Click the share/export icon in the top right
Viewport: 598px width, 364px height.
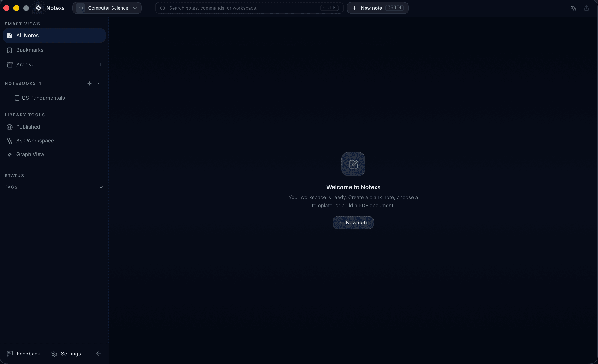[x=586, y=8]
